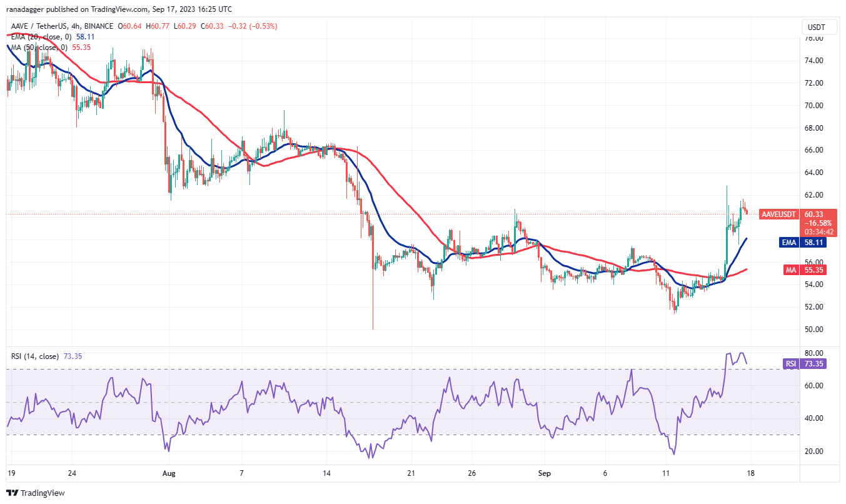Select the purple RSI value tag
Screen dimensions: 846x504
[805, 363]
